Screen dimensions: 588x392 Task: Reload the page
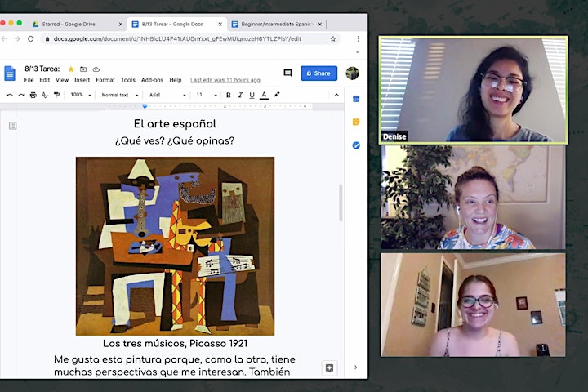coord(31,38)
